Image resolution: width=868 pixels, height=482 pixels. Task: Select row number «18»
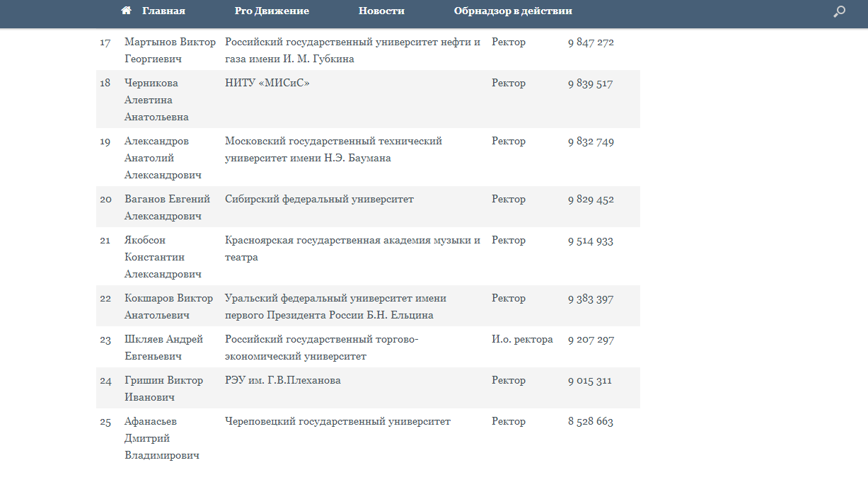coord(105,84)
